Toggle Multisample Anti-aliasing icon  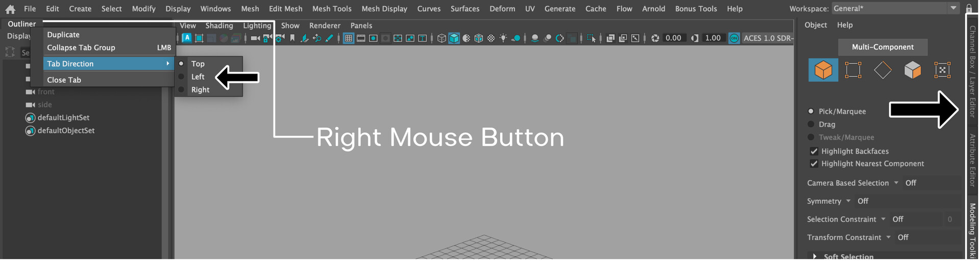[x=560, y=38]
